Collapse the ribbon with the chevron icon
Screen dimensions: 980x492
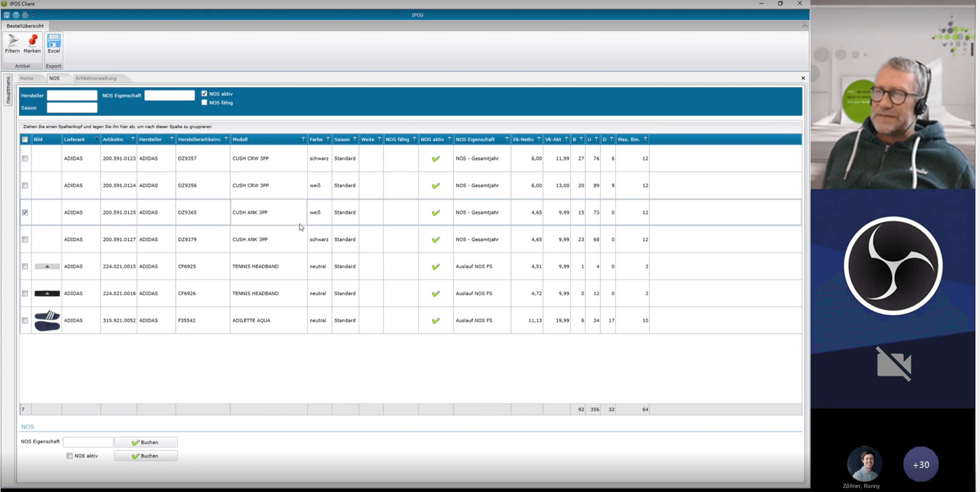[805, 26]
